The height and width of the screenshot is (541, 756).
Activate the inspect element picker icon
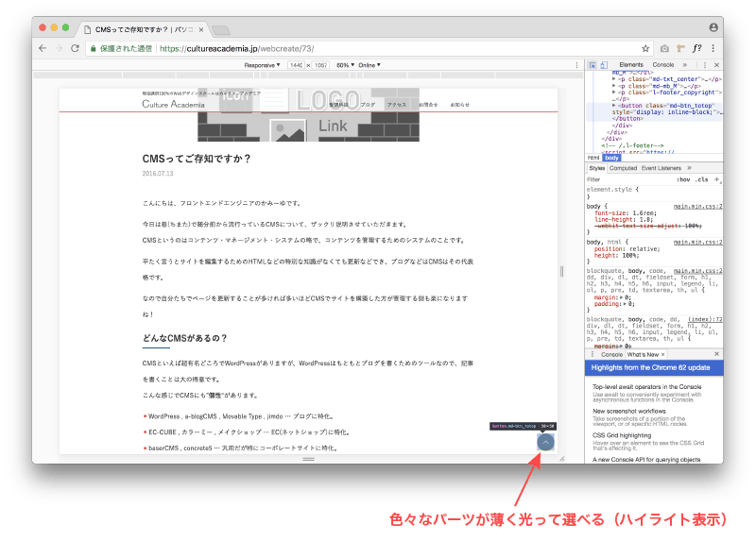pos(593,64)
